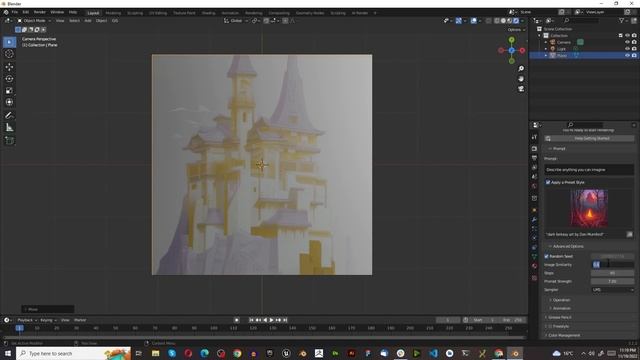
Task: Open the Modifiers wrench tab
Action: click(534, 220)
